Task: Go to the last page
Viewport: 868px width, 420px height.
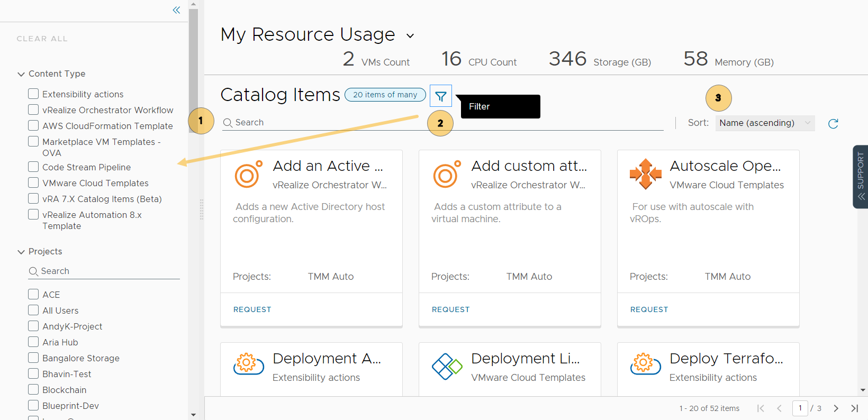Action: point(854,408)
